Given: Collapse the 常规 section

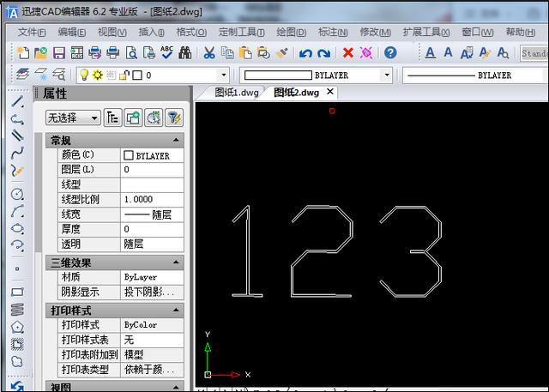Looking at the screenshot, I should coord(176,141).
